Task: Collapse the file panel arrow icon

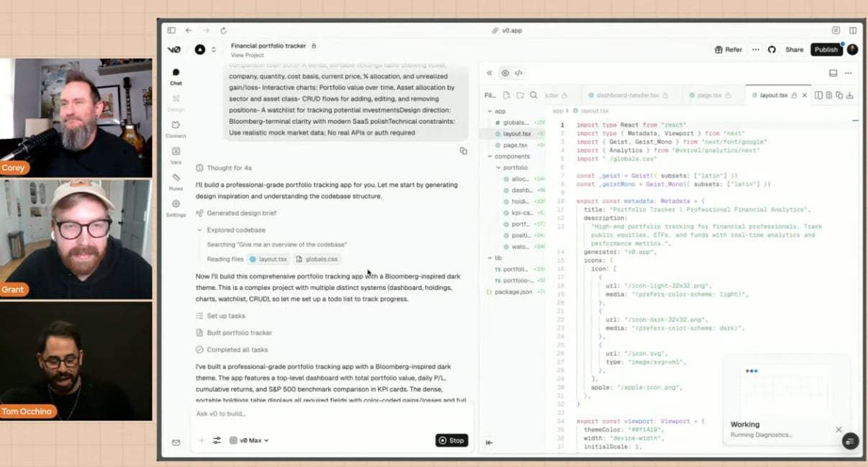Action: 489,443
